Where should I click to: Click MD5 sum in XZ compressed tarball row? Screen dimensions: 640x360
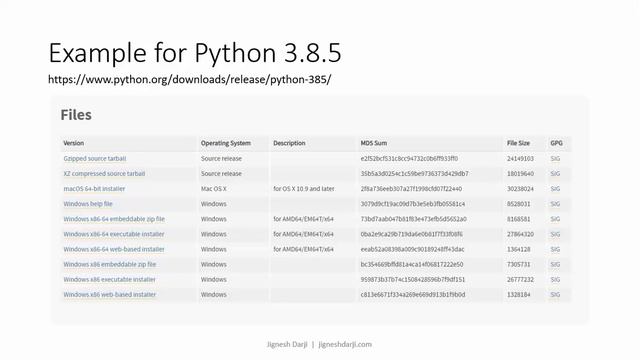[x=414, y=173]
